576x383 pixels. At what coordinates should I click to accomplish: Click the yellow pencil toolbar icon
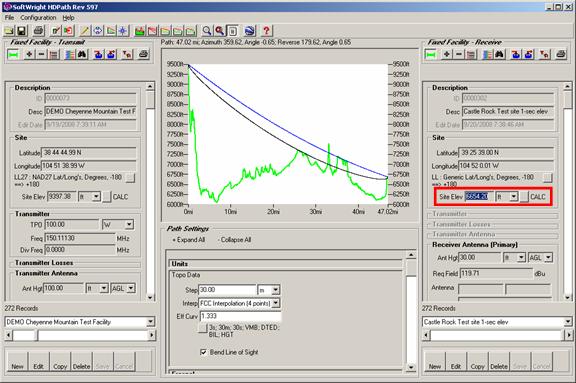(x=85, y=31)
